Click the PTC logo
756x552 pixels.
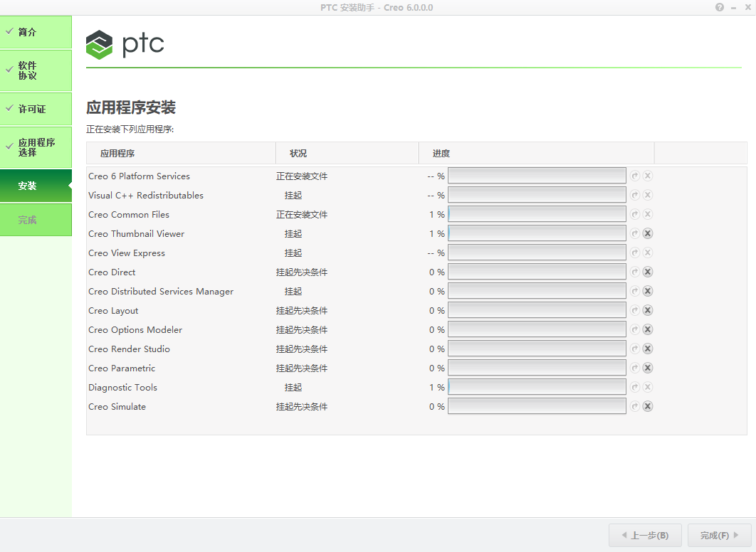[125, 44]
